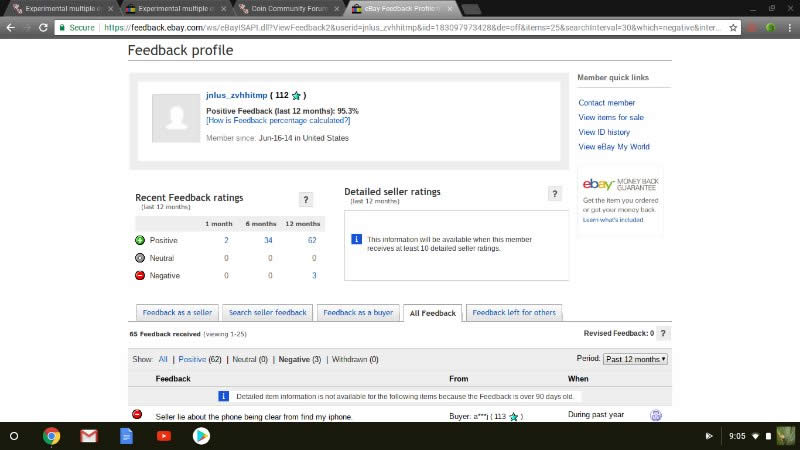This screenshot has width=800, height=450.
Task: Bookmark this page with the star icon
Action: (733, 28)
